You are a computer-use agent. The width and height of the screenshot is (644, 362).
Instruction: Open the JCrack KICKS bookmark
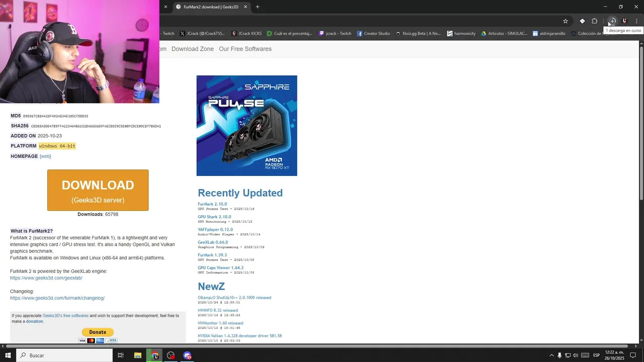(x=247, y=34)
